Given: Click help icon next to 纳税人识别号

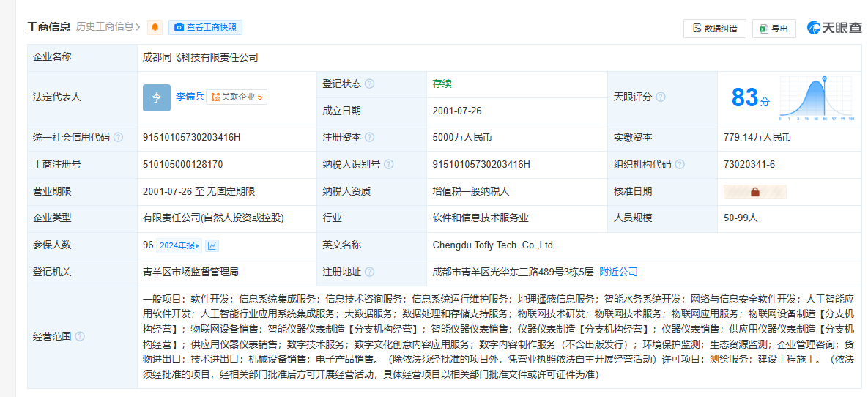Looking at the screenshot, I should click(389, 165).
